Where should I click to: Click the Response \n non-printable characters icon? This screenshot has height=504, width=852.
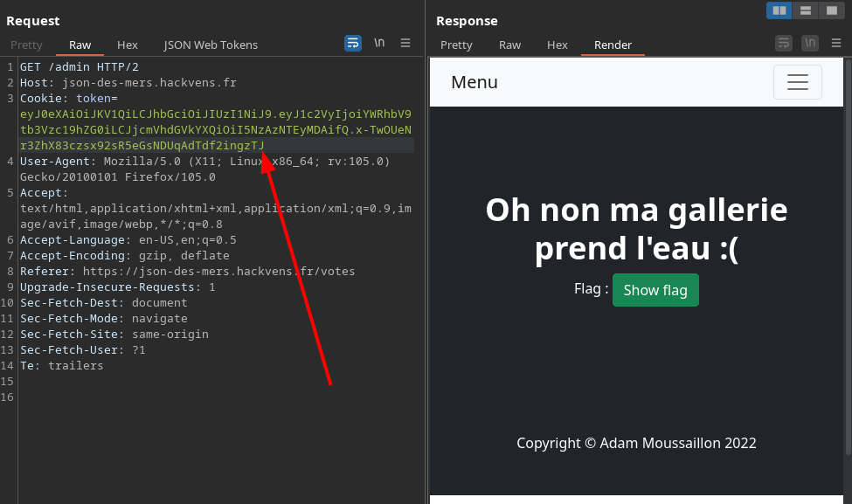(810, 44)
